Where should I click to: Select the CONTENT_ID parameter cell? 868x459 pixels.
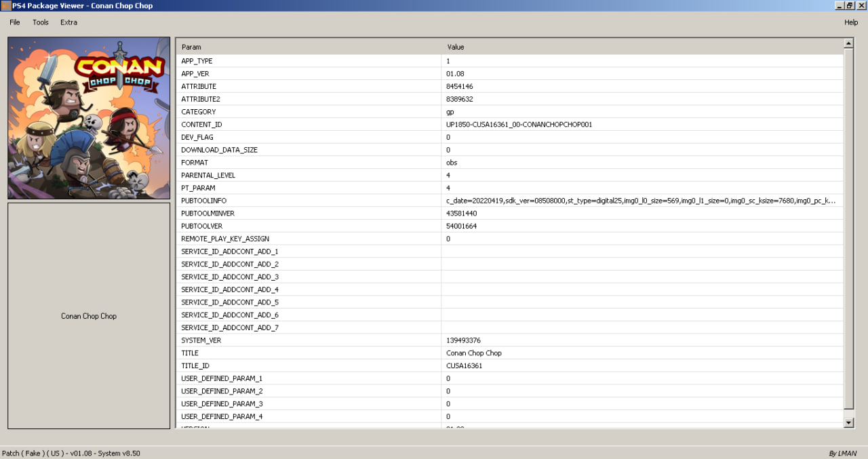pos(309,125)
